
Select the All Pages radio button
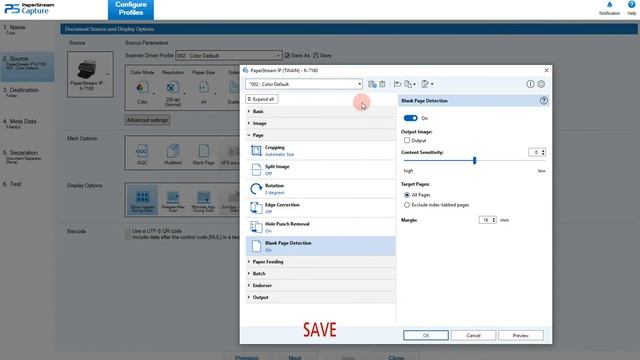point(407,195)
